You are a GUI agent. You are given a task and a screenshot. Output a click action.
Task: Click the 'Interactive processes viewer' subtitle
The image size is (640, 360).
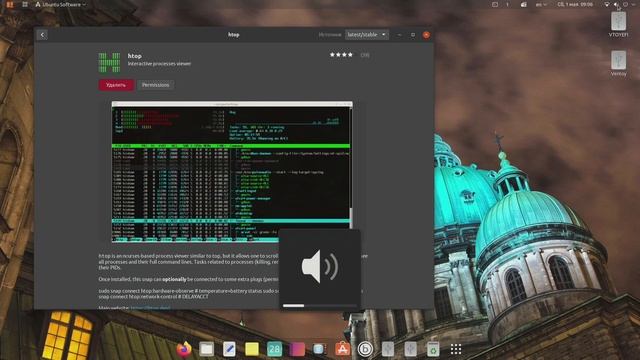click(x=159, y=64)
